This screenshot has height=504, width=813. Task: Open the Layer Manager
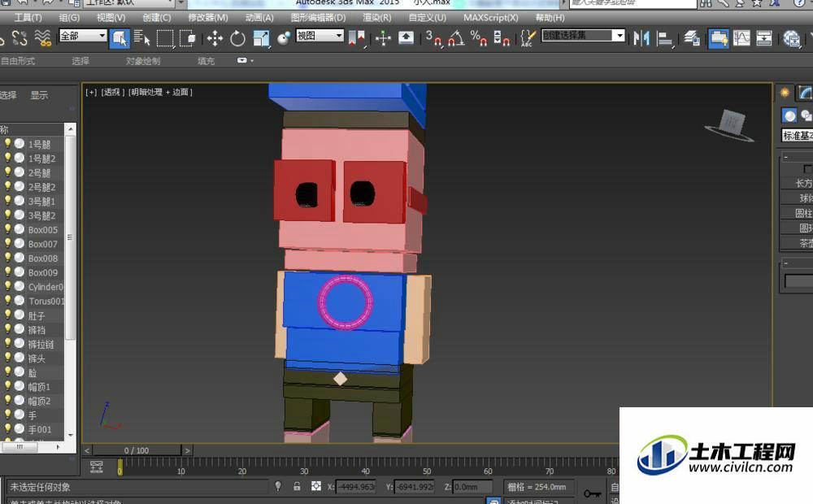tap(691, 38)
